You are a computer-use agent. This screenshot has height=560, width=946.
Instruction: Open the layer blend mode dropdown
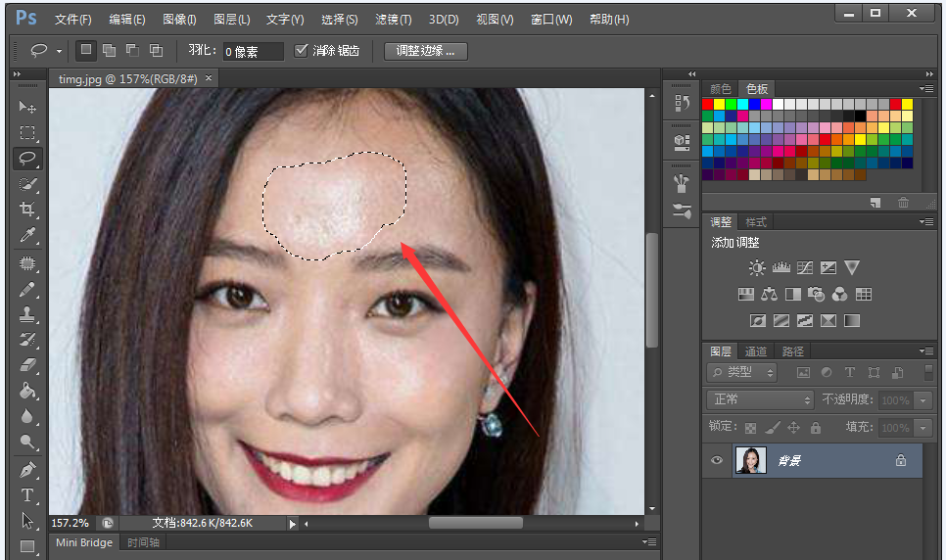click(x=760, y=399)
